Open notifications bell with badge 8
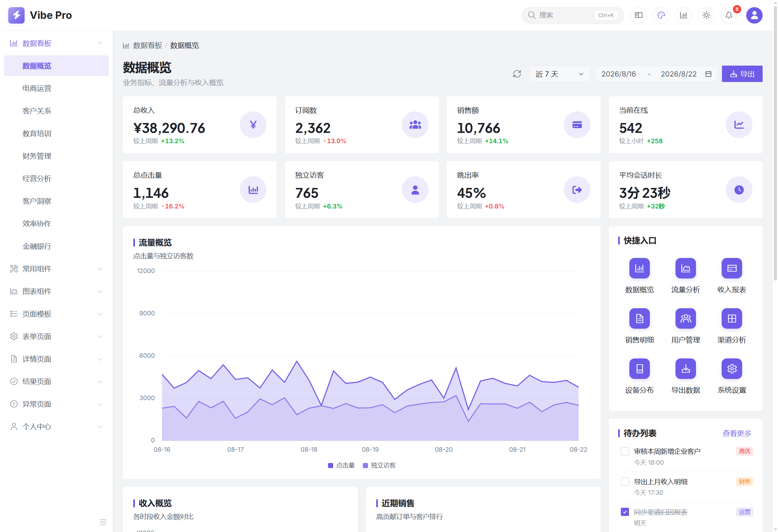 click(728, 15)
